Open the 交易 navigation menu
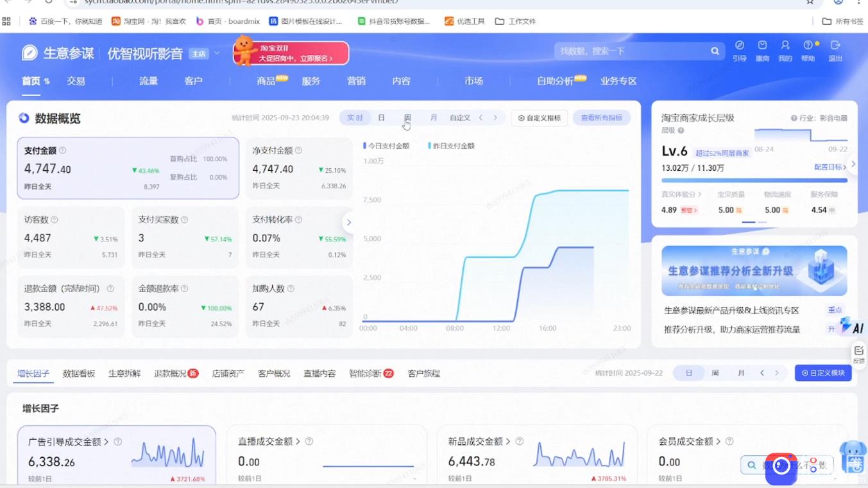 pos(76,81)
